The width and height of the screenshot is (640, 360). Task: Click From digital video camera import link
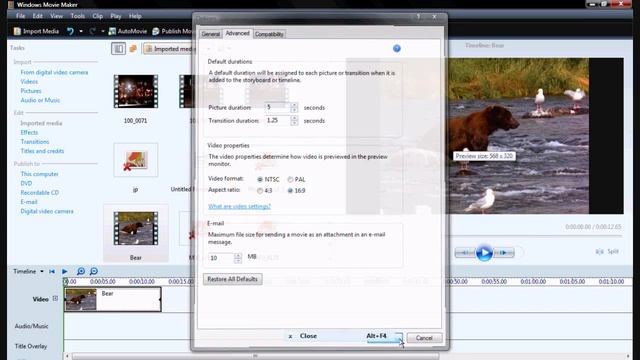(x=54, y=72)
